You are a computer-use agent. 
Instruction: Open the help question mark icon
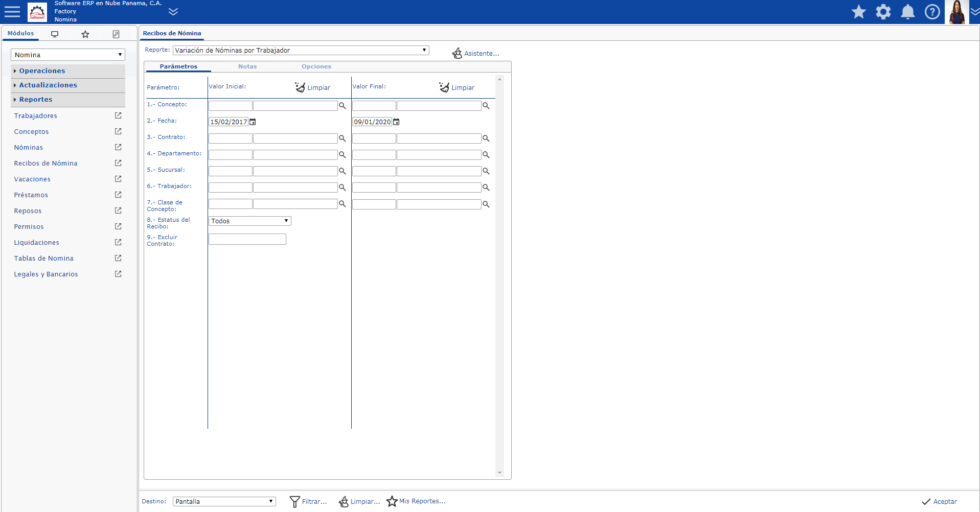click(932, 12)
